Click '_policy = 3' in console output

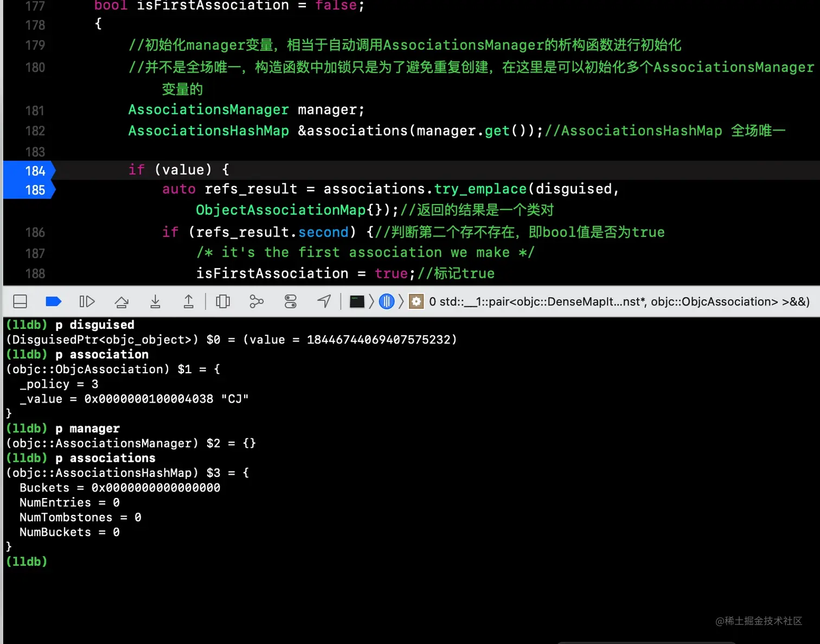click(x=59, y=384)
